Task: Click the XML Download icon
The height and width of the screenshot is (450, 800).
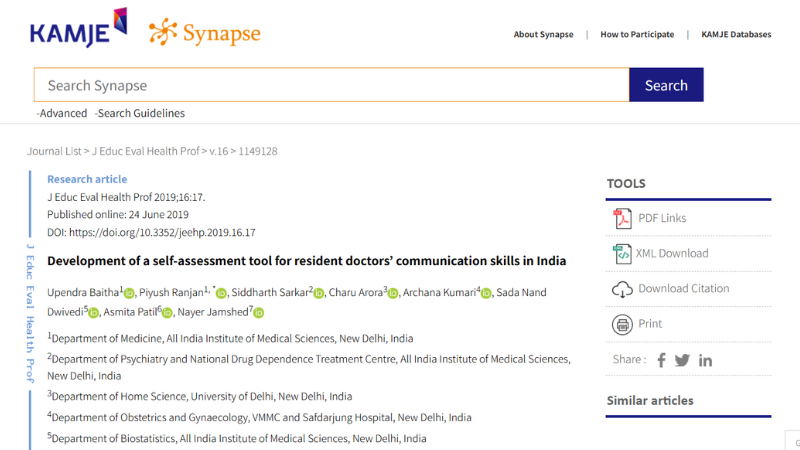Action: tap(622, 253)
